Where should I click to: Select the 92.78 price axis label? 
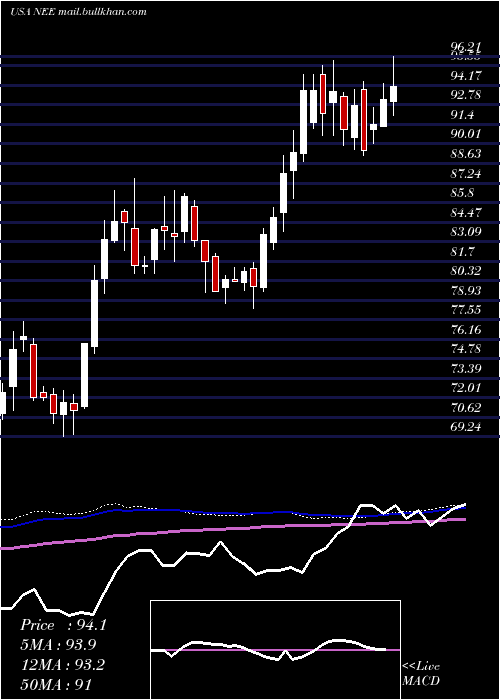[x=466, y=95]
